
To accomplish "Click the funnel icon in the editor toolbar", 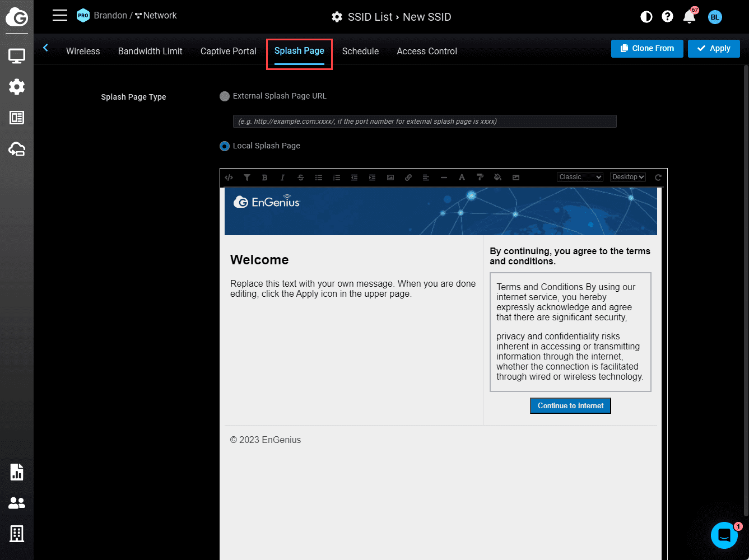I will pos(247,178).
